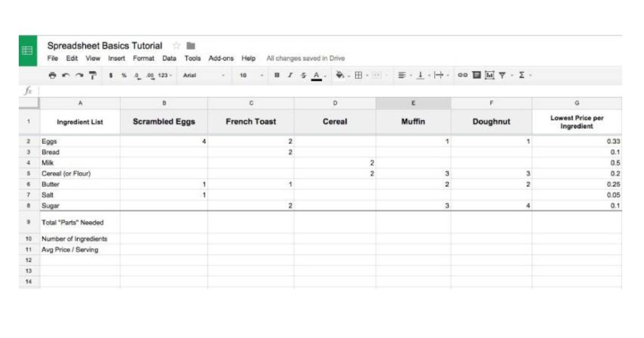Insert a chart from the toolbar
This screenshot has height=338, width=644.
coord(489,76)
